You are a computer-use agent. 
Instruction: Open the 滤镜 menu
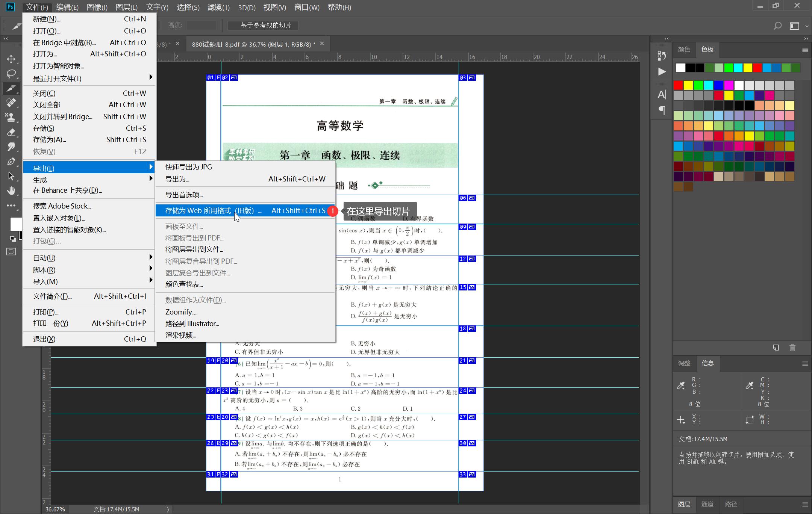218,7
